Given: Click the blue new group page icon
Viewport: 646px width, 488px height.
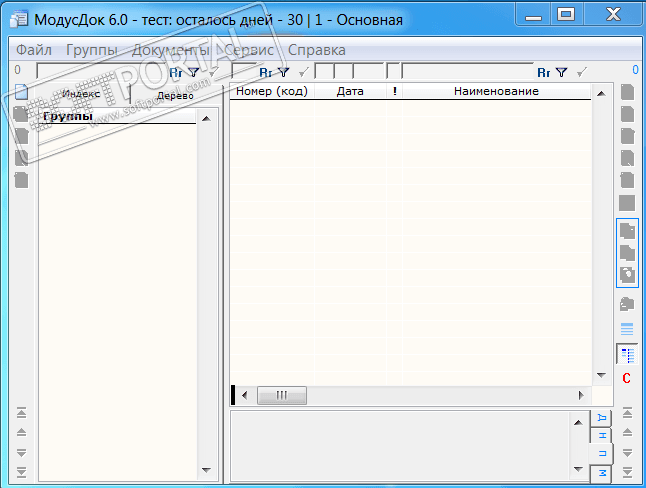Looking at the screenshot, I should 21,92.
